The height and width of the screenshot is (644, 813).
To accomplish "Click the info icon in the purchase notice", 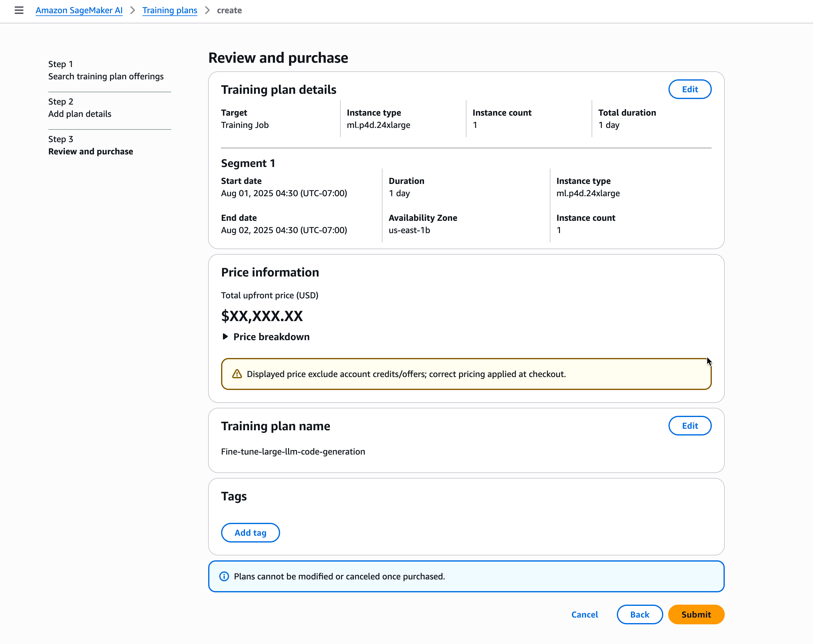I will click(x=224, y=577).
